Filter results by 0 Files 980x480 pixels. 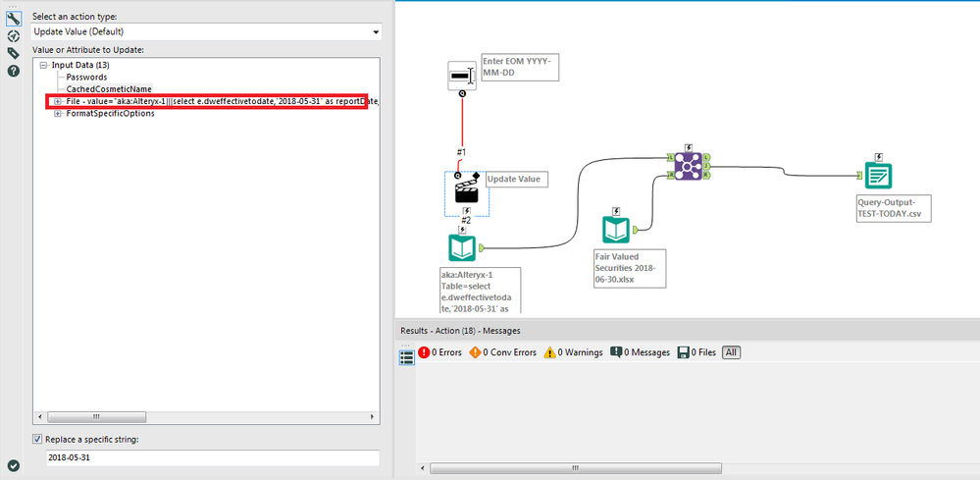pyautogui.click(x=696, y=352)
